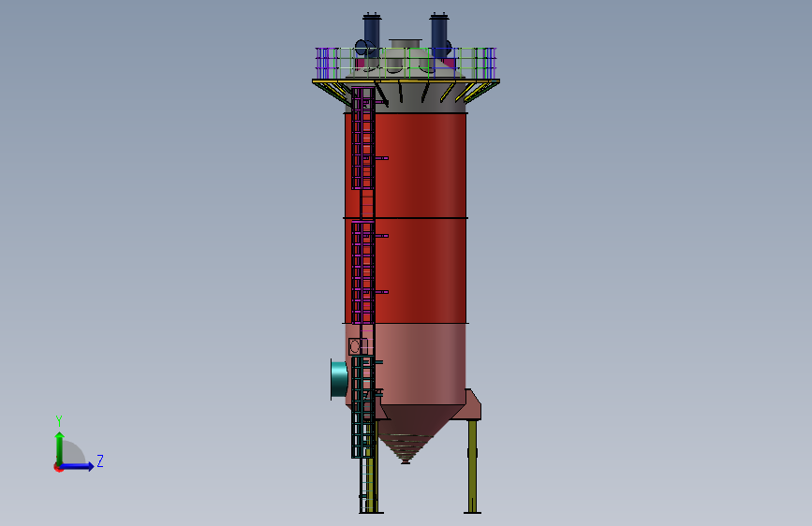812x526 pixels.
Task: Select the left dark blue exhaust pipe on top
Action: coord(372,36)
